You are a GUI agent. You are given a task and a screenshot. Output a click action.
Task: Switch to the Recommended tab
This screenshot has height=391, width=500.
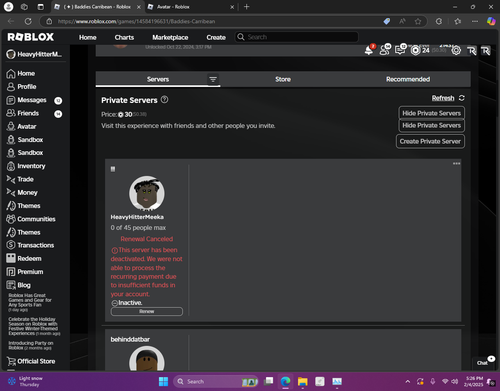[408, 79]
